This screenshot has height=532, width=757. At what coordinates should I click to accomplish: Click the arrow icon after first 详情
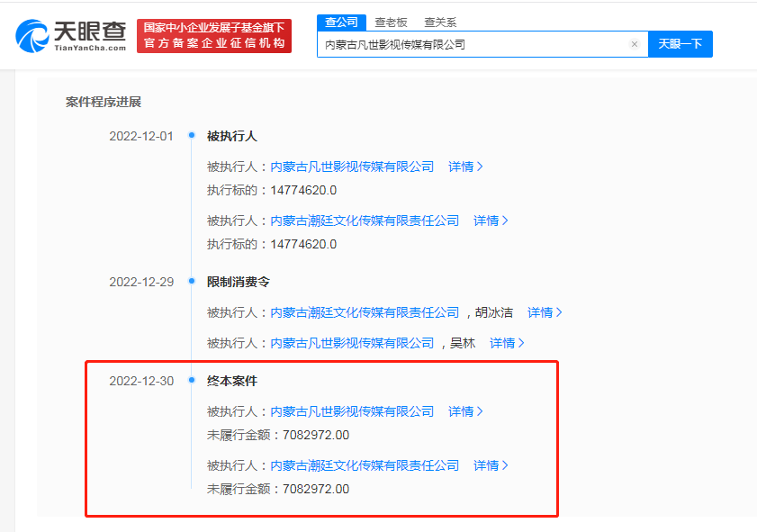point(480,167)
